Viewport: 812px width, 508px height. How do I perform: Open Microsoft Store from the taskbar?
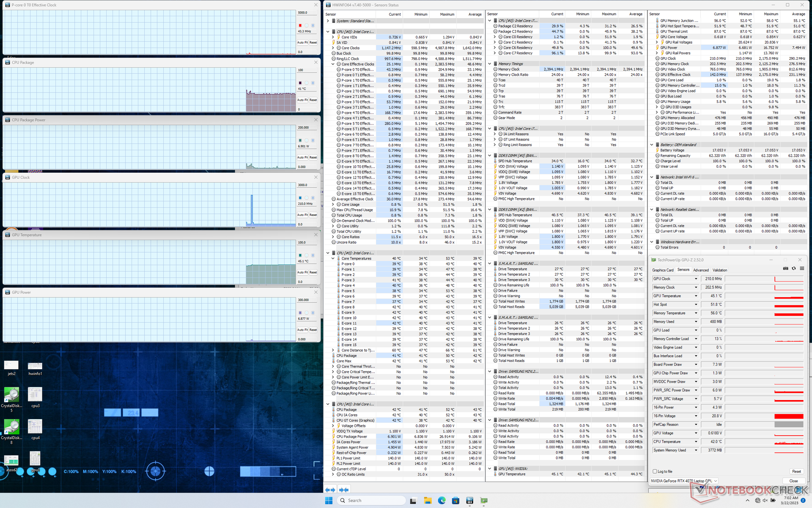tap(455, 500)
